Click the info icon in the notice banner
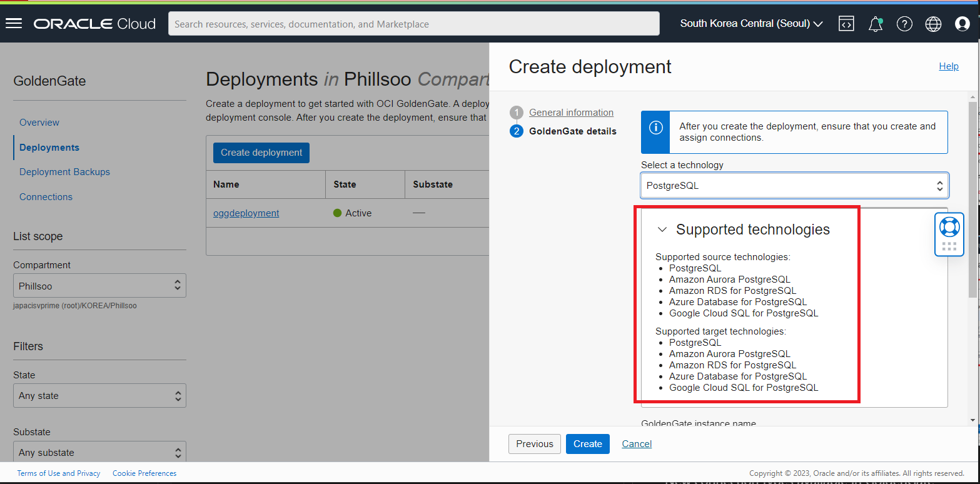The width and height of the screenshot is (980, 484). coord(655,128)
